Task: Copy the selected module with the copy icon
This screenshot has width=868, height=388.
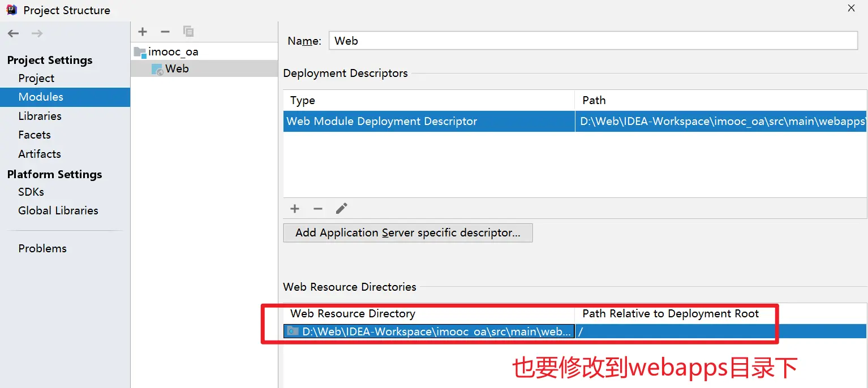Action: tap(188, 32)
